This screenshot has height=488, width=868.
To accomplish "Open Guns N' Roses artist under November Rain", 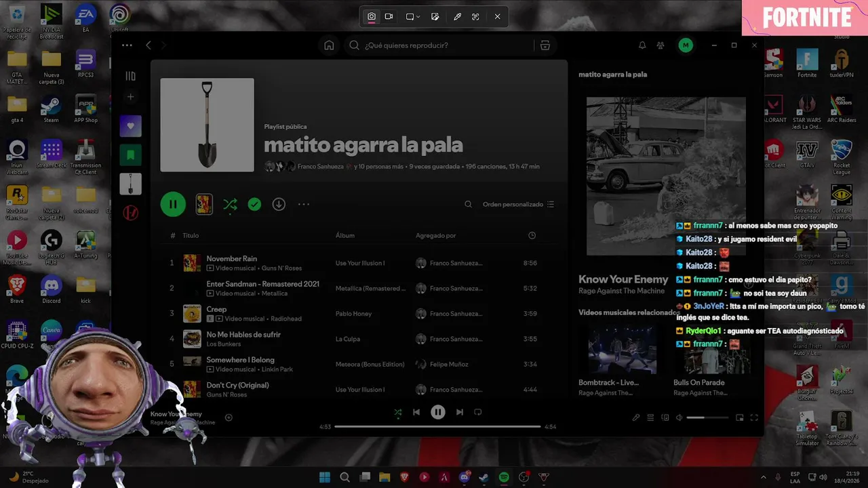I will [x=281, y=268].
